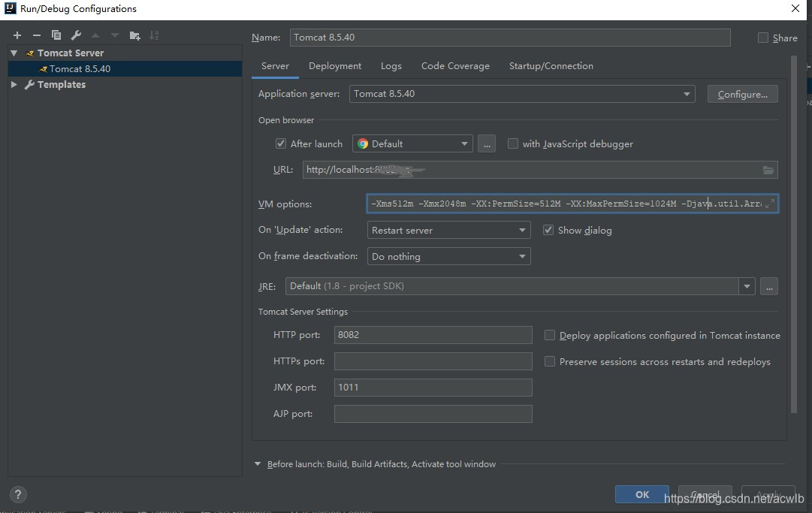Uncheck After launch checkbox

pyautogui.click(x=281, y=144)
